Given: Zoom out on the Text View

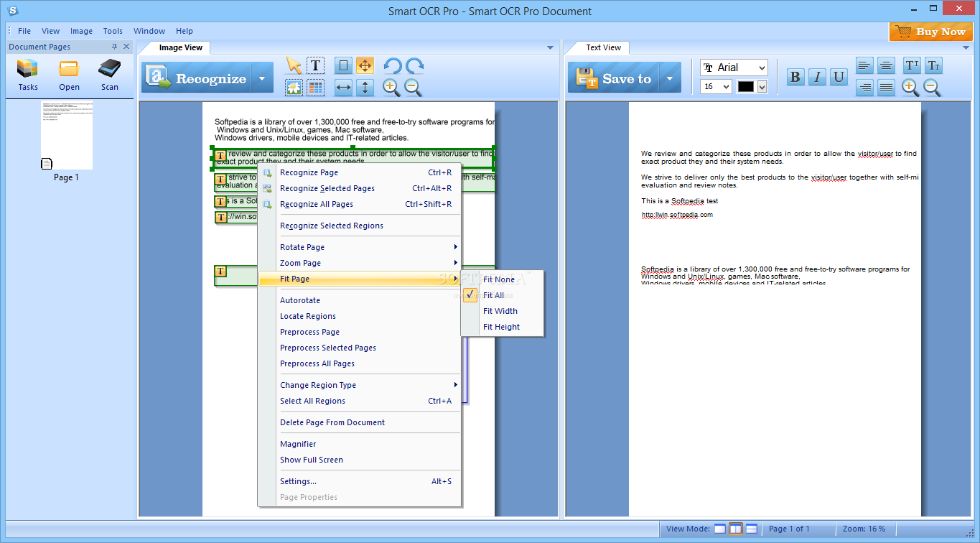Looking at the screenshot, I should pos(932,87).
